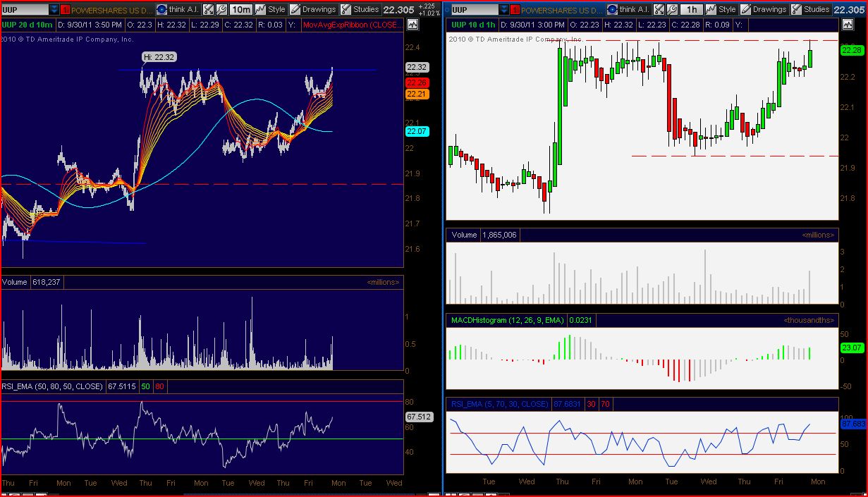Click 'H: 22.32' in the left chart data bar
This screenshot has height=497, width=868.
tap(171, 25)
